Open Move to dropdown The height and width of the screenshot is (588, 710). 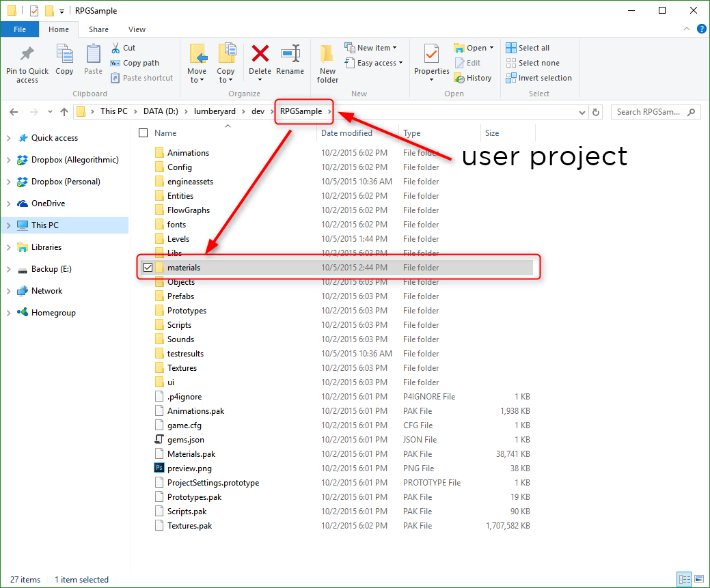tap(197, 76)
